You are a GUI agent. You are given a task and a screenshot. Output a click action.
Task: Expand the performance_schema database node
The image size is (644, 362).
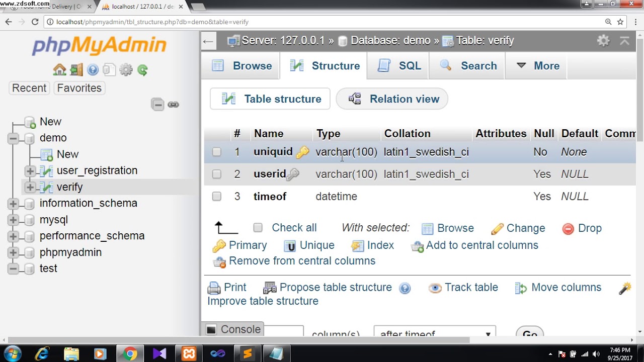13,236
